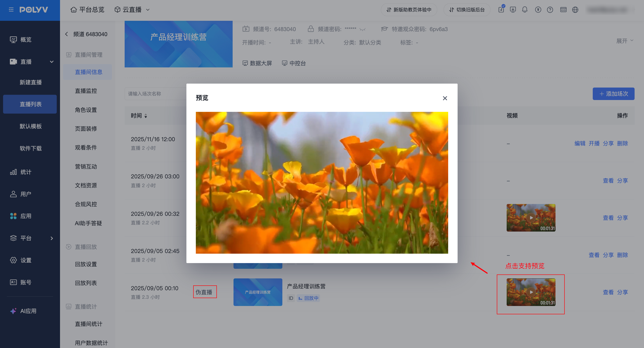Viewport: 644px width, 348px height.
Task: Collapse the sidebar with the hamburger icon
Action: pyautogui.click(x=11, y=9)
